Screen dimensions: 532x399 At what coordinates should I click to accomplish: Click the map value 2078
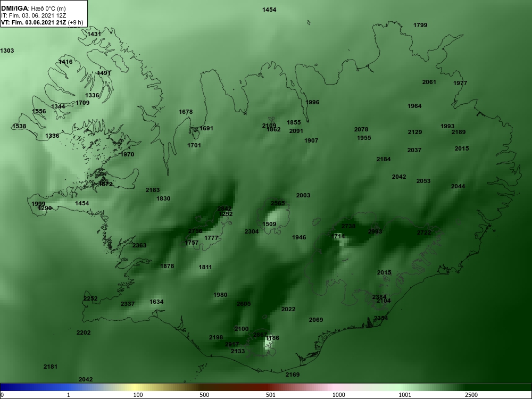click(361, 129)
